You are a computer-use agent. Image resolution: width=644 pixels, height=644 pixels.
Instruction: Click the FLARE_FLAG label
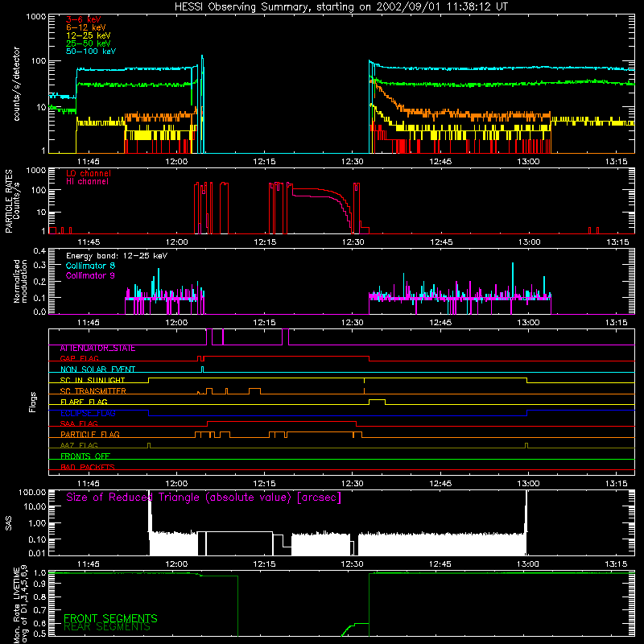point(84,402)
